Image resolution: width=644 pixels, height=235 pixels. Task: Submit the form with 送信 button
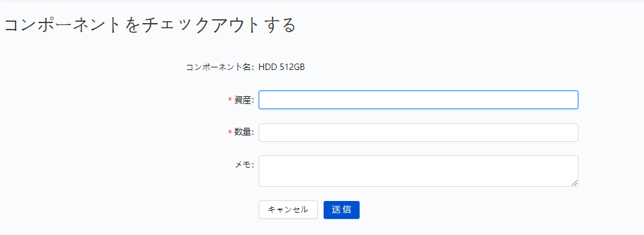click(x=342, y=209)
